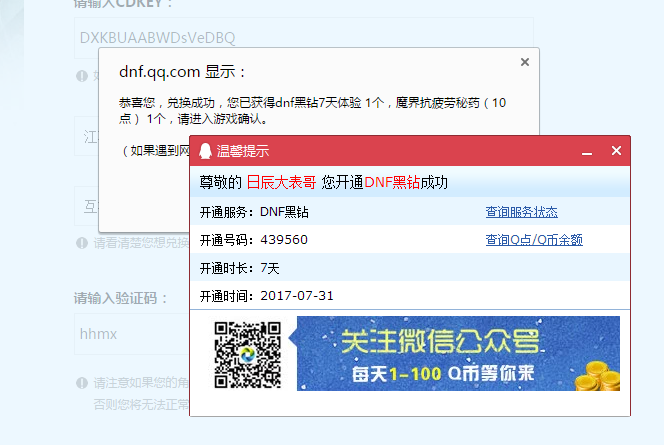Click the verification code field containing hhmx

132,334
